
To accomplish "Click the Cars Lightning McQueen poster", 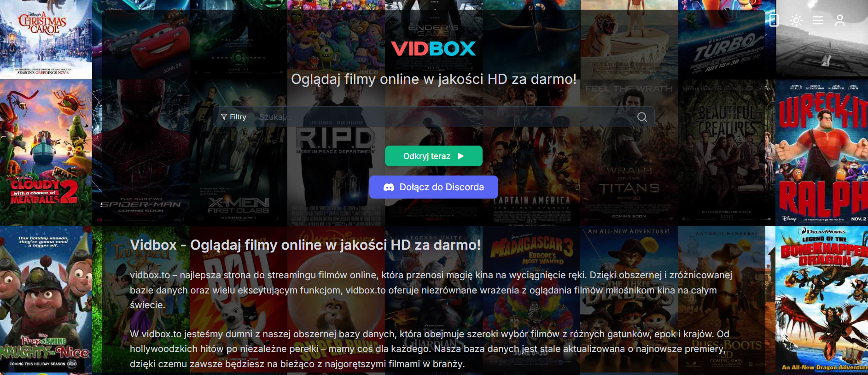I will [x=141, y=39].
